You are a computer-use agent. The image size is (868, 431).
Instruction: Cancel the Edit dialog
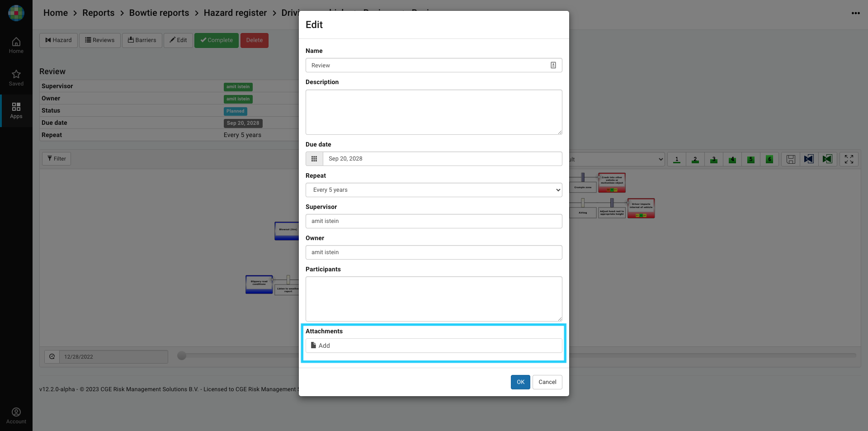547,382
